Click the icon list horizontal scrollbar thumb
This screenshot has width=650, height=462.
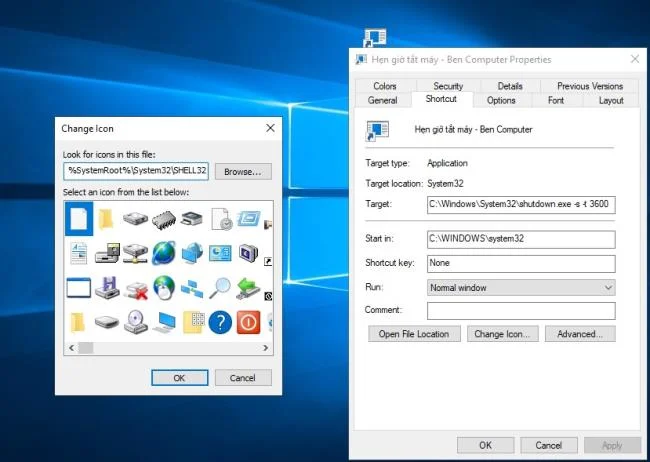tap(86, 348)
